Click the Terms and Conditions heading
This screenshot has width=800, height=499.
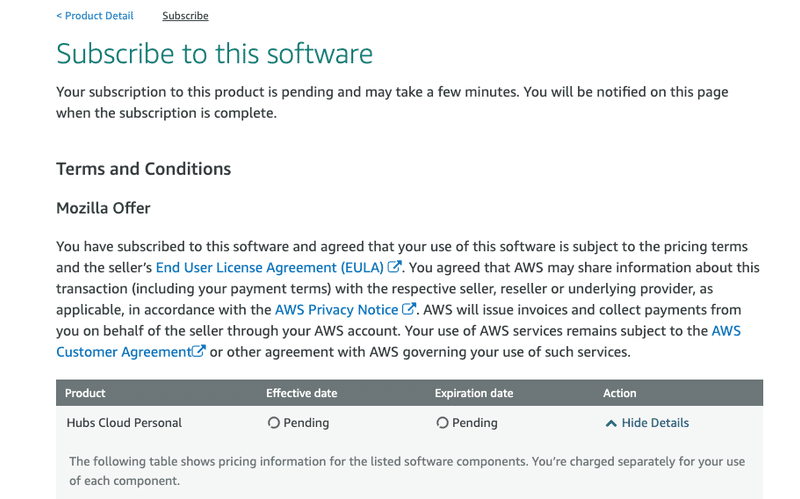143,169
